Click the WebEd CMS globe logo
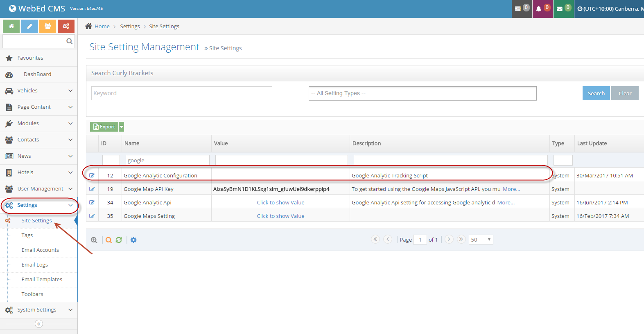 tap(13, 9)
